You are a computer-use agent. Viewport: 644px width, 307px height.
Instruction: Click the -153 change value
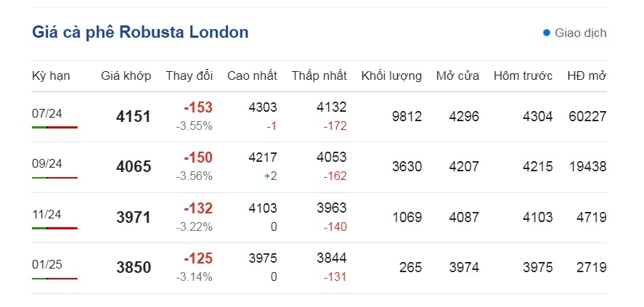tap(198, 107)
